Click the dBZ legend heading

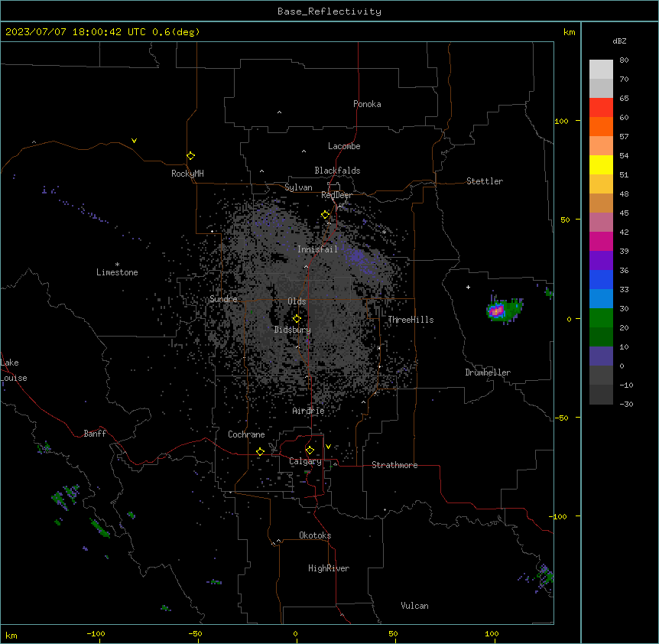619,41
